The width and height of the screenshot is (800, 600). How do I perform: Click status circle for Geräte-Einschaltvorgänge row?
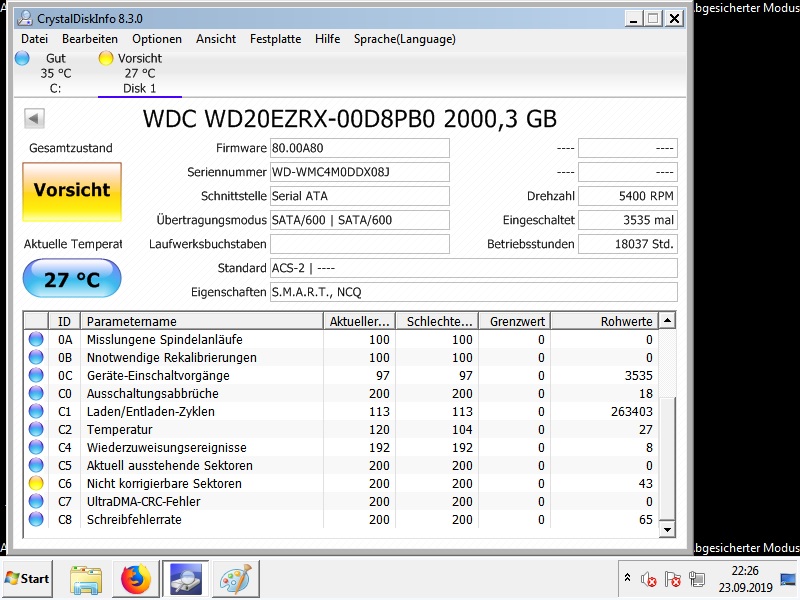[36, 376]
